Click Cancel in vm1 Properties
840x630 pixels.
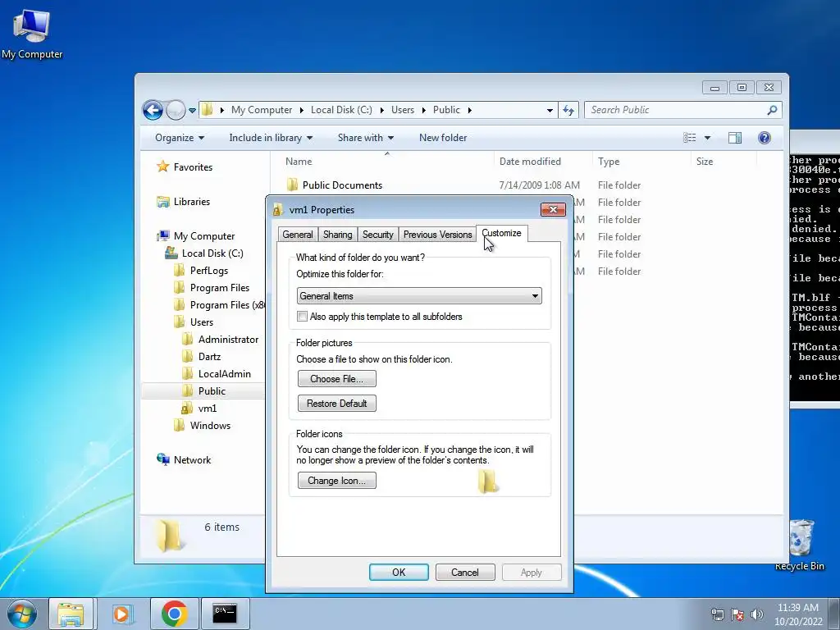465,572
